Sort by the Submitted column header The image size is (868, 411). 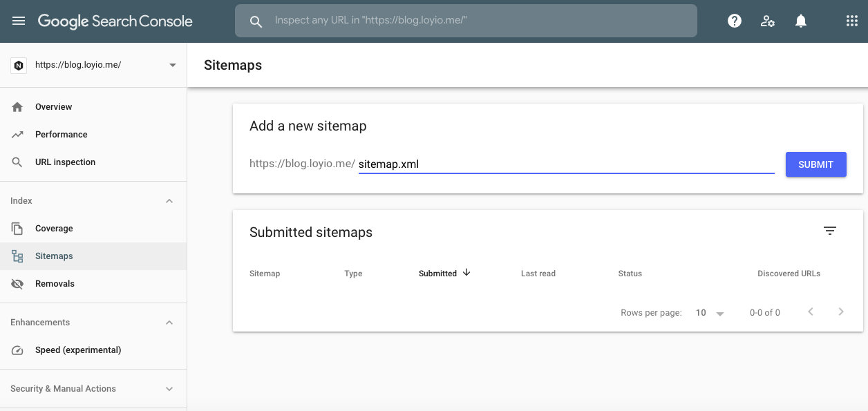click(x=437, y=274)
